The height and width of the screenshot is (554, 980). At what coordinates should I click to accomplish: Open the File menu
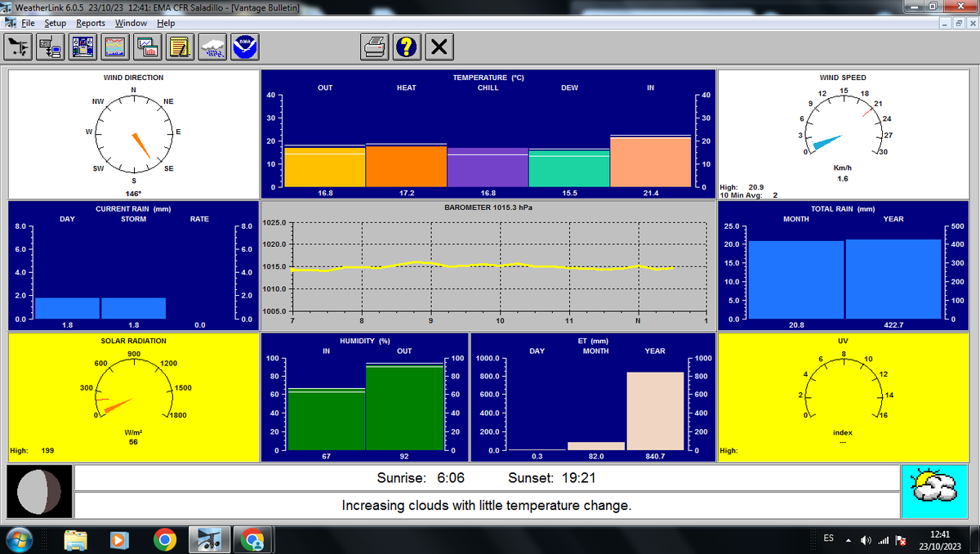[x=28, y=23]
